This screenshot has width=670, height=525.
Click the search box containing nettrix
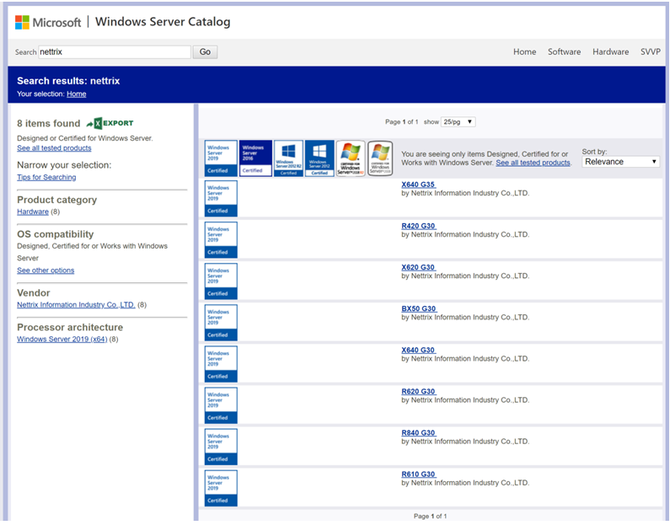point(114,52)
